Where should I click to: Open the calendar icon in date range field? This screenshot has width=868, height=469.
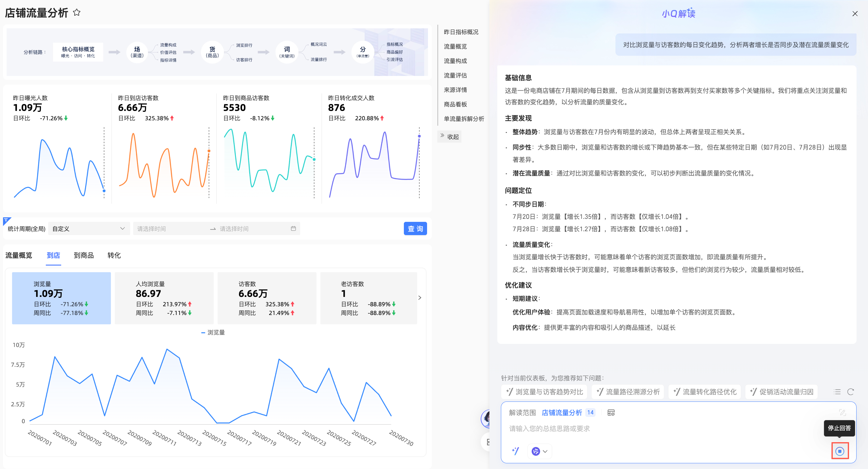click(x=293, y=228)
